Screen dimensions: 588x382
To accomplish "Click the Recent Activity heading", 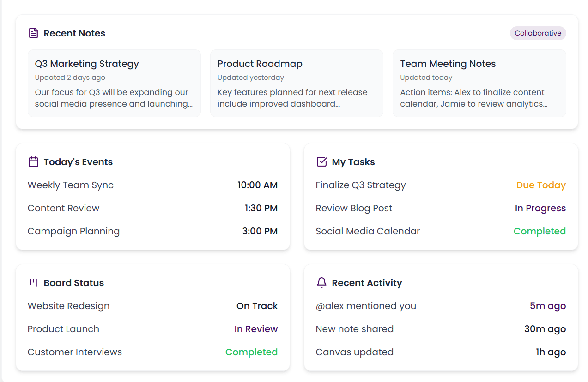I will (x=367, y=283).
